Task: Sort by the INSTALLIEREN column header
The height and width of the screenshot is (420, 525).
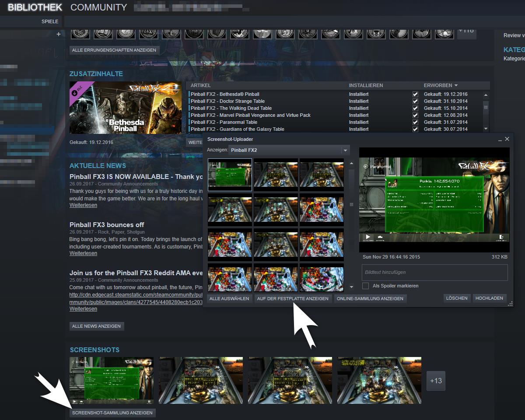Action: [366, 85]
